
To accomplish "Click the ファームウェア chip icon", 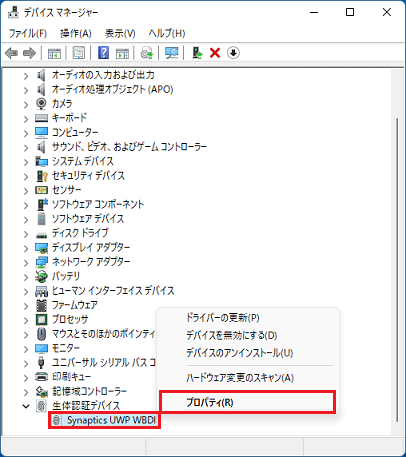I will coord(41,305).
